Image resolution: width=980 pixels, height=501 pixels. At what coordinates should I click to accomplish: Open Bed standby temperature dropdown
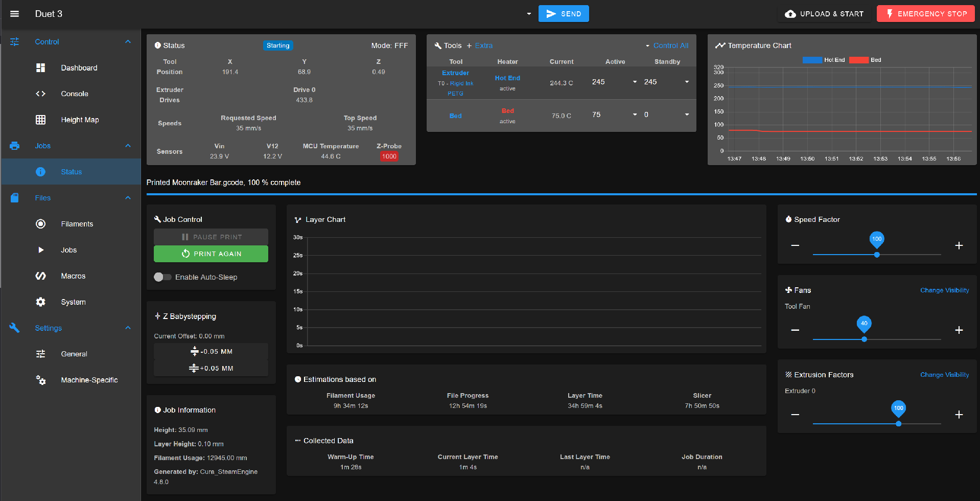687,115
